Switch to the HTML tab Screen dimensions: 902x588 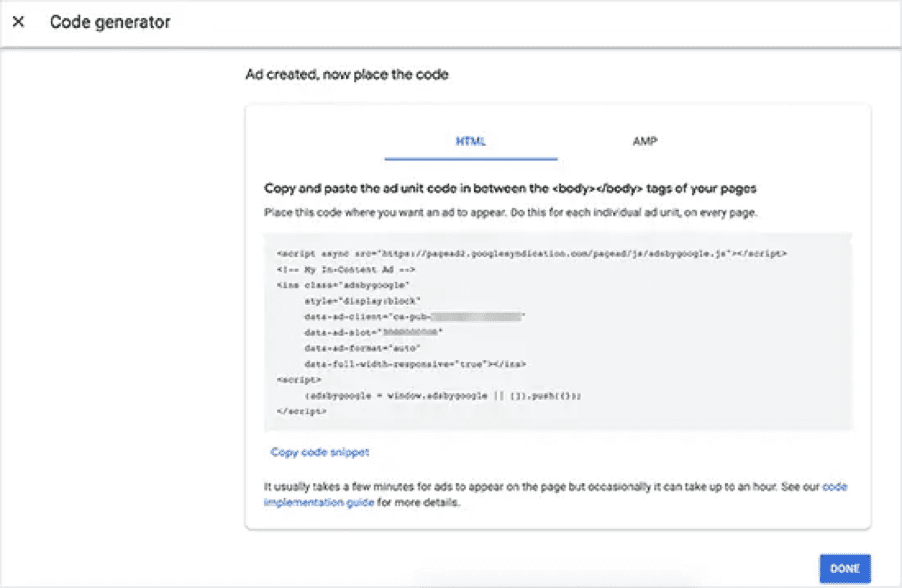[x=471, y=142]
